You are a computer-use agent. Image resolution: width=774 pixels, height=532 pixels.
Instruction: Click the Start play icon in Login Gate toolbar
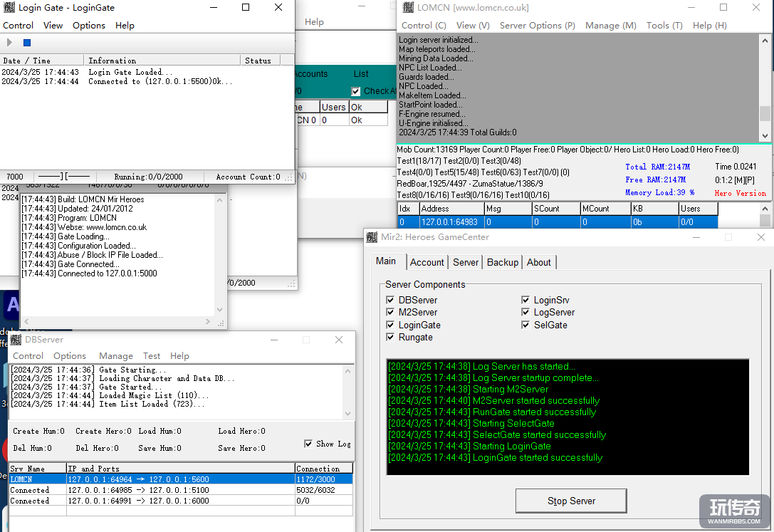point(9,43)
